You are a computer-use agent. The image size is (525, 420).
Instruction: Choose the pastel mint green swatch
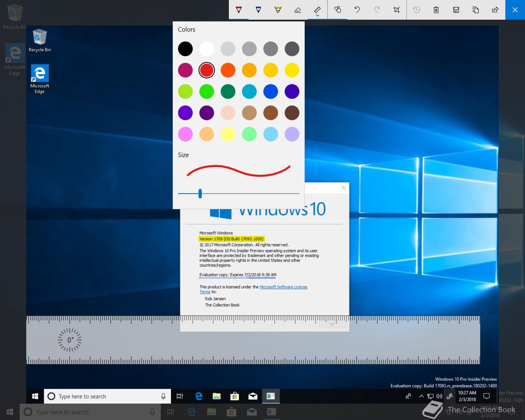click(249, 134)
